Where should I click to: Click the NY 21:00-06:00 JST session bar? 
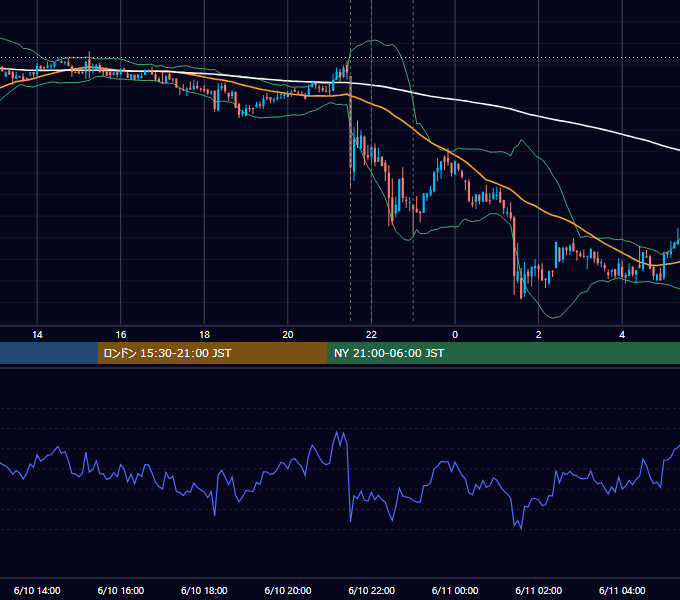coord(503,353)
